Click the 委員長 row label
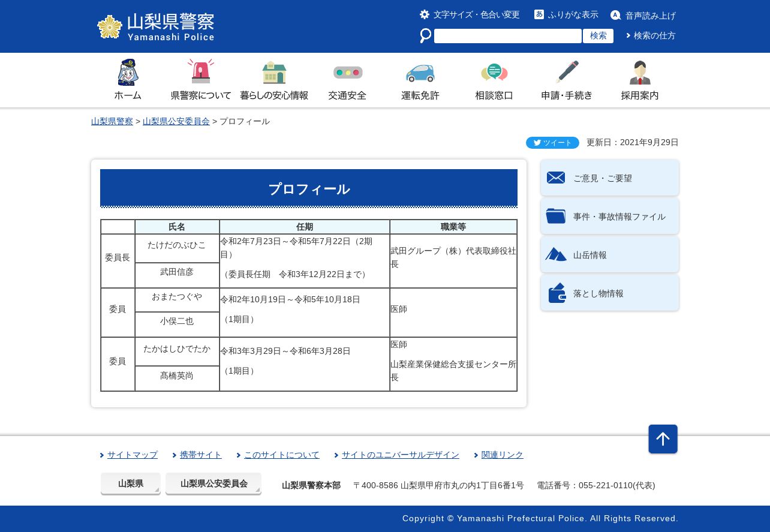Viewport: 770px width, 532px height. point(118,257)
